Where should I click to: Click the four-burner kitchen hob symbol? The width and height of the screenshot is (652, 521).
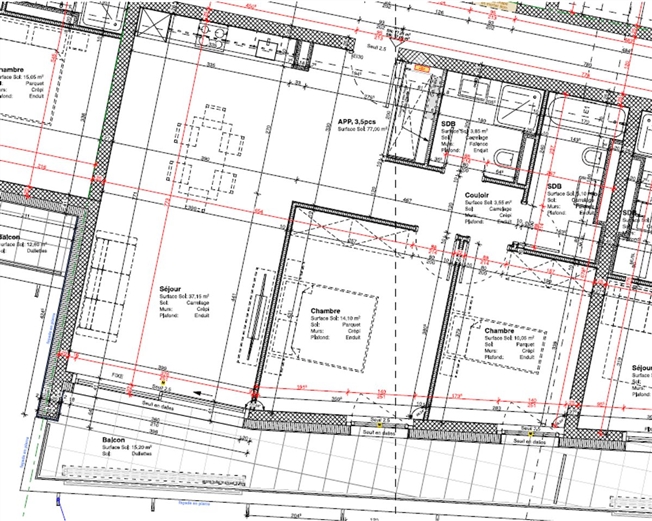tap(212, 36)
